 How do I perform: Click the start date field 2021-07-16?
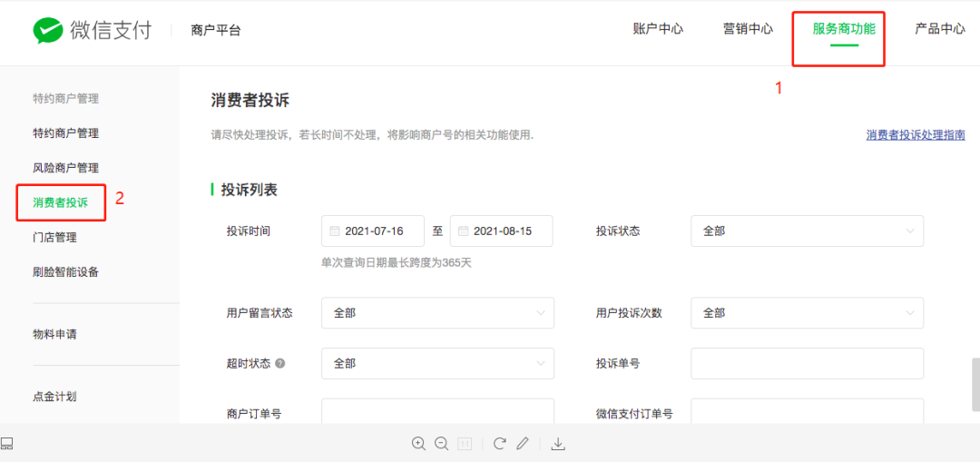(x=373, y=231)
